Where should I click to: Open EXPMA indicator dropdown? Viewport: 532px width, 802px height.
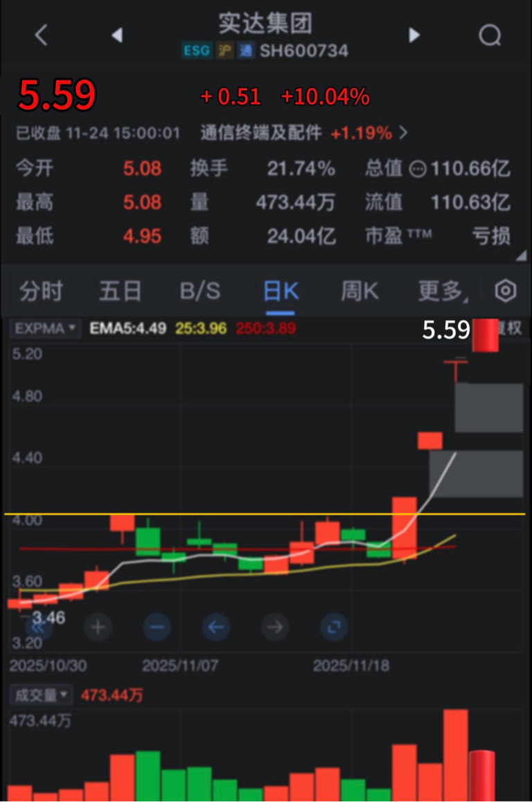pos(45,328)
